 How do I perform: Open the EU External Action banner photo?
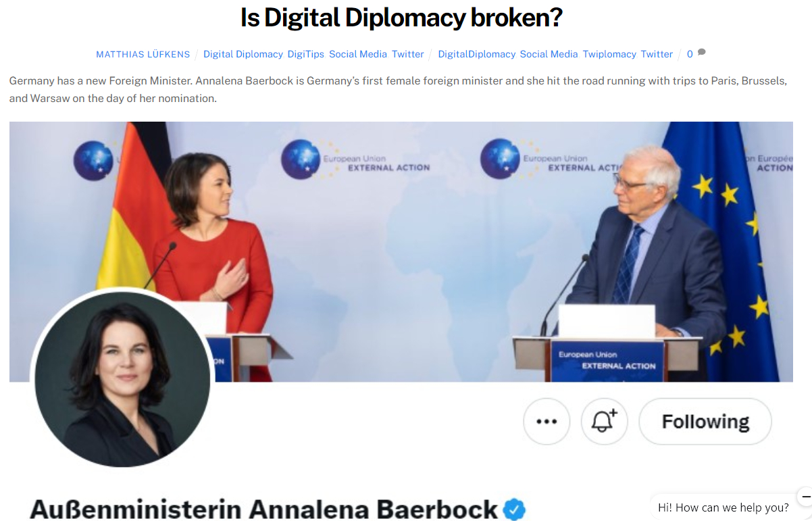(401, 251)
